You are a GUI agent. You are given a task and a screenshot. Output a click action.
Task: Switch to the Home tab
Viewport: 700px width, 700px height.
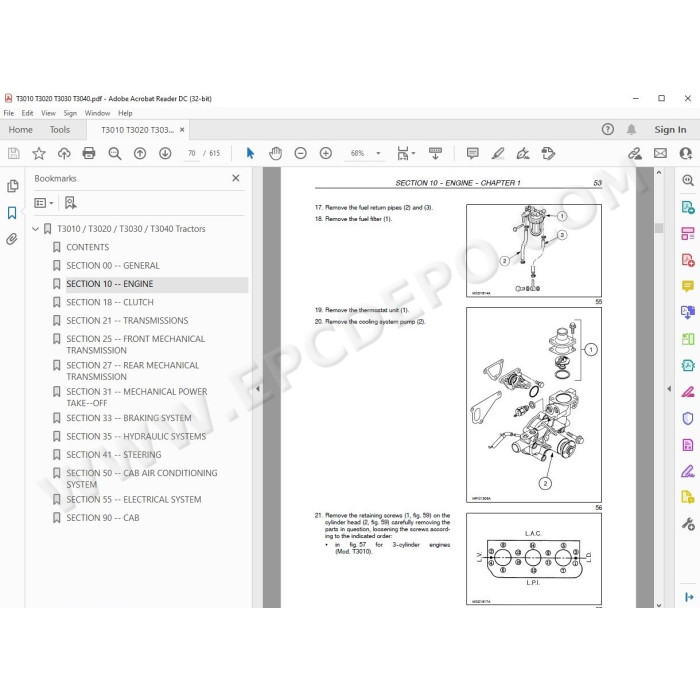[x=21, y=130]
